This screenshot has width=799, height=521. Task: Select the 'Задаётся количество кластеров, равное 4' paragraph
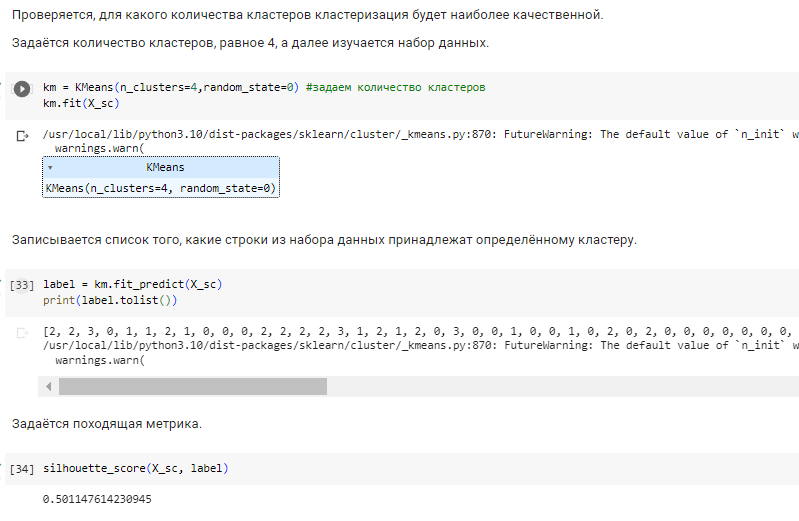[250, 43]
